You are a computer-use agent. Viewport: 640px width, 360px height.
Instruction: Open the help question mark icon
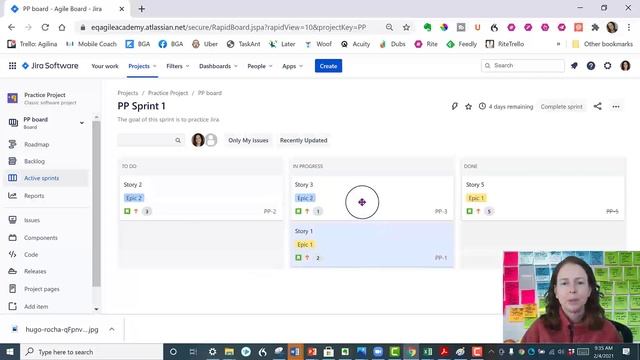pos(591,66)
